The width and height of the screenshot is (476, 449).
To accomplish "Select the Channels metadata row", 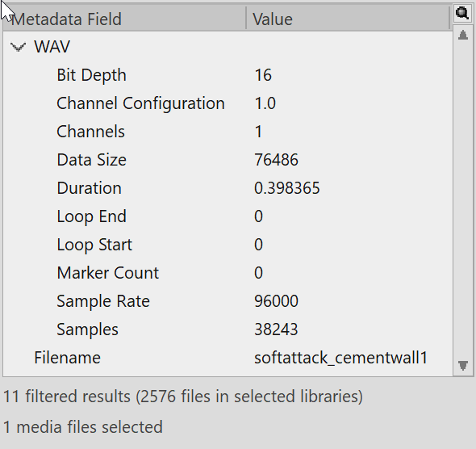I will coord(228,132).
